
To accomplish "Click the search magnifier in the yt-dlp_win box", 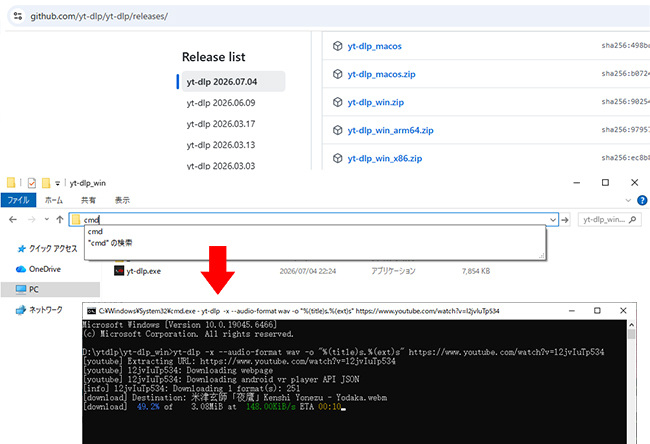I will click(x=632, y=219).
